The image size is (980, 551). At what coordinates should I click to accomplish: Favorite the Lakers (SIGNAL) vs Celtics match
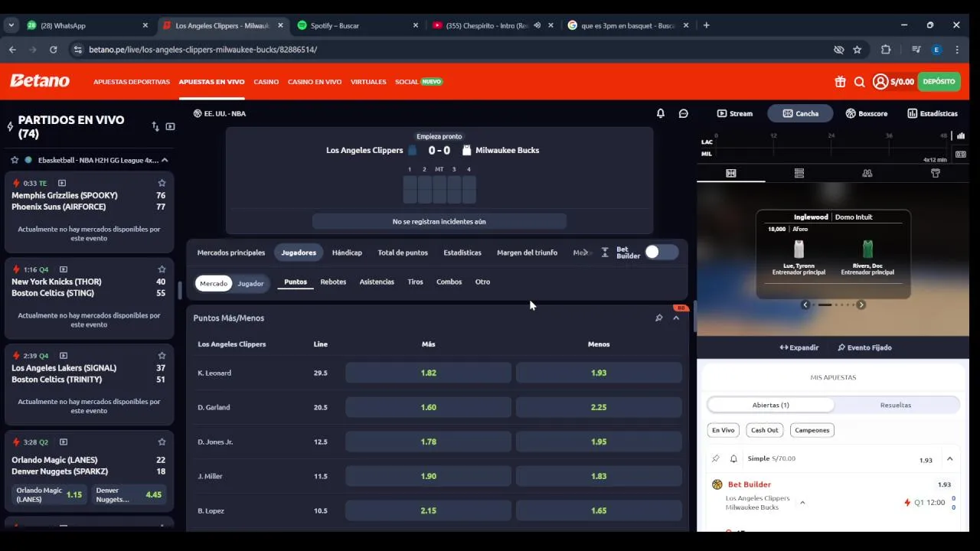tap(162, 356)
